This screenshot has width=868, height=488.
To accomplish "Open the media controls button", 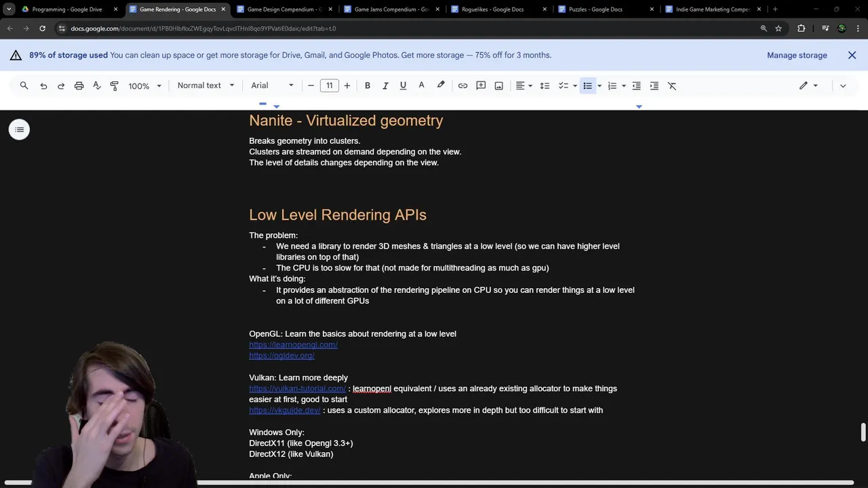I will (x=825, y=28).
